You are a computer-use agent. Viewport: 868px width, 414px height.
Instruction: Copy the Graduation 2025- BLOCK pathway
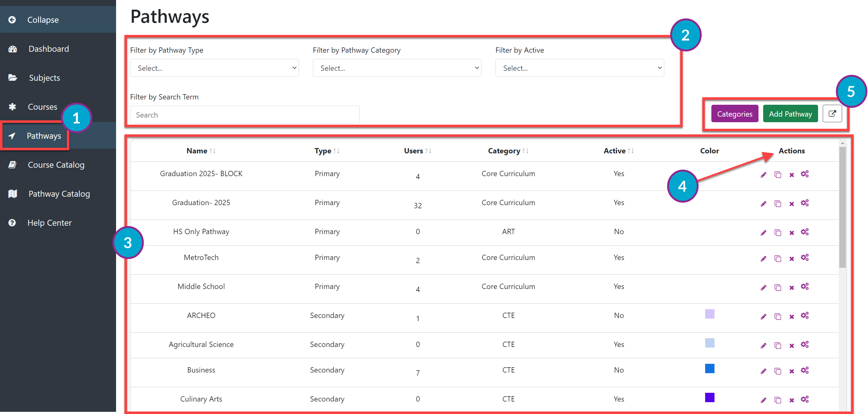(778, 175)
